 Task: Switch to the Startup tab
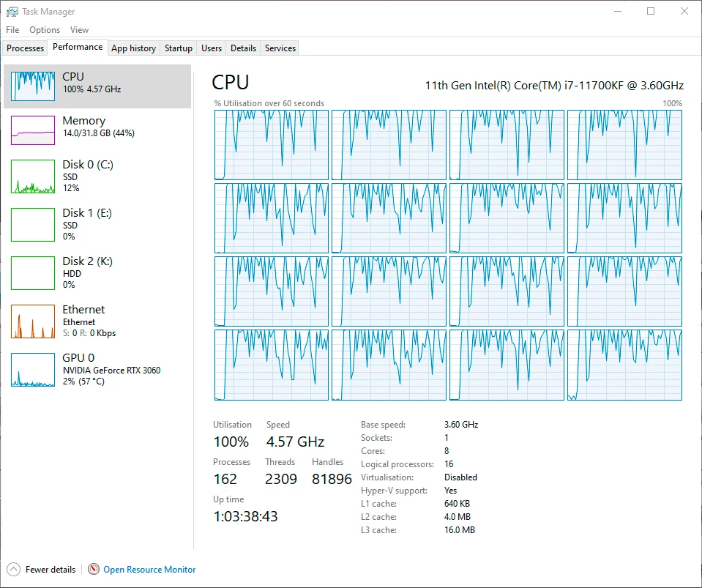tap(178, 48)
